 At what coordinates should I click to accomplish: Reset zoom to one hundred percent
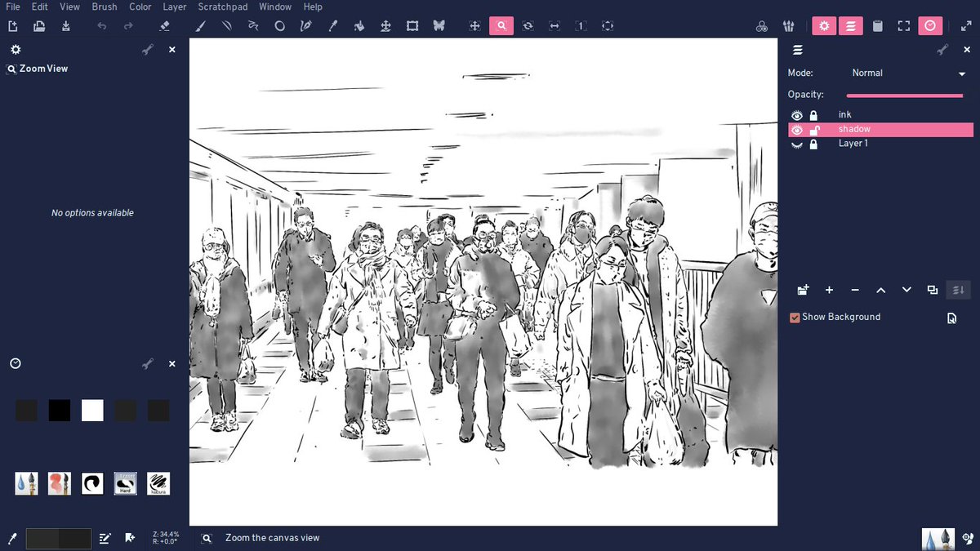581,26
